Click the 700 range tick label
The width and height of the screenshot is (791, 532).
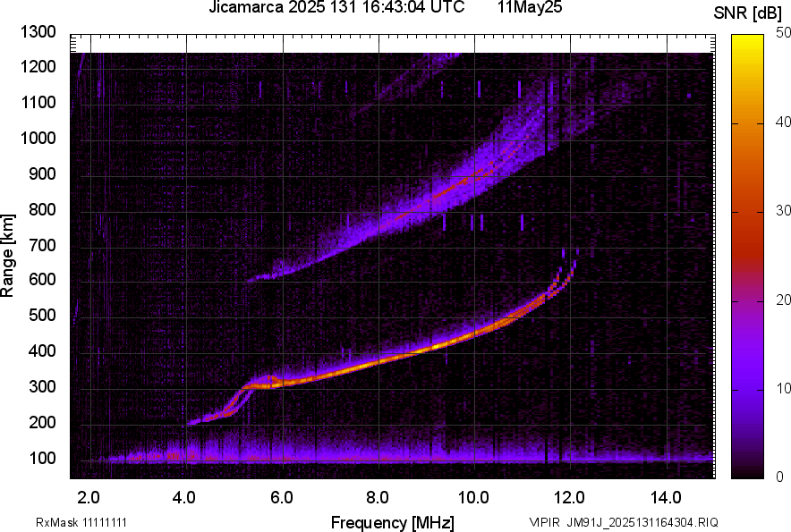[x=42, y=245]
